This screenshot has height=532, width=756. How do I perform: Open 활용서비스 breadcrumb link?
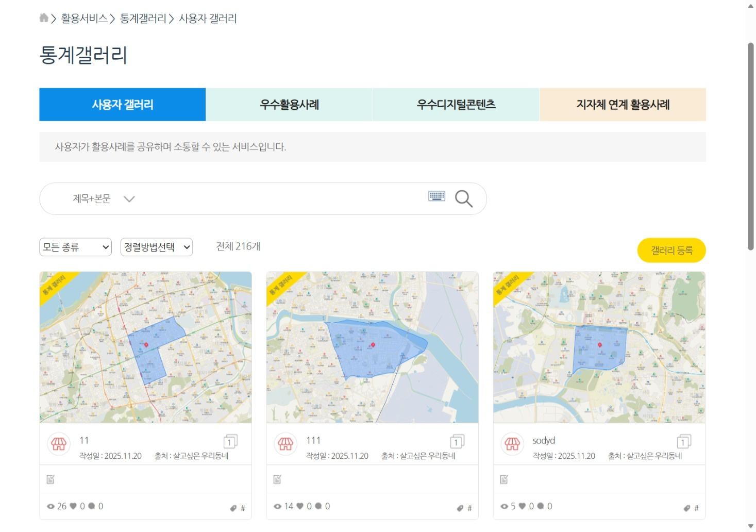coord(85,19)
